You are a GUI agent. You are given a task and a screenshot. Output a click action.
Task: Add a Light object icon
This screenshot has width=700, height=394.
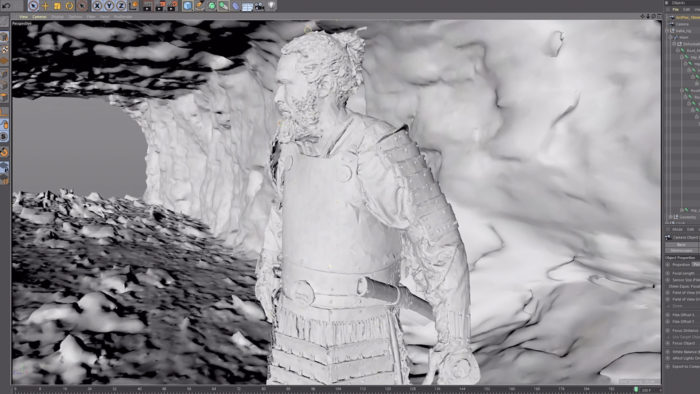[271, 6]
